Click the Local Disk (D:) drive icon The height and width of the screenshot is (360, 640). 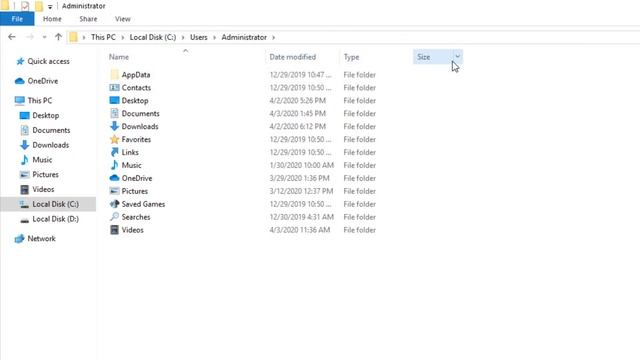pyautogui.click(x=24, y=220)
